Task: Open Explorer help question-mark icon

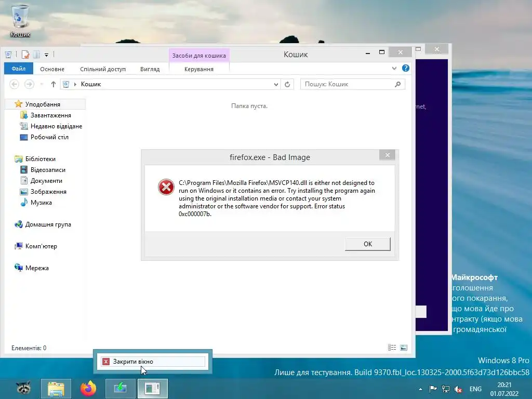Action: (405, 68)
